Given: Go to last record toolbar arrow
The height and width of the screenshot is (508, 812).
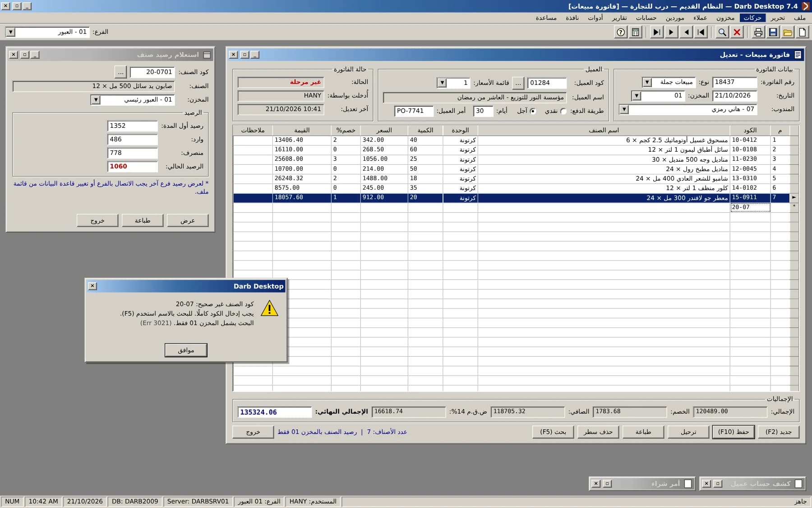Looking at the screenshot, I should (657, 32).
